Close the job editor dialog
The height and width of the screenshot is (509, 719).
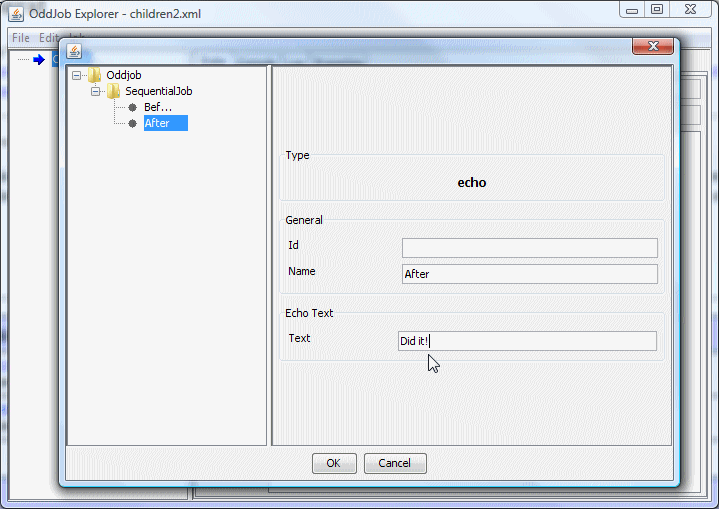click(653, 47)
